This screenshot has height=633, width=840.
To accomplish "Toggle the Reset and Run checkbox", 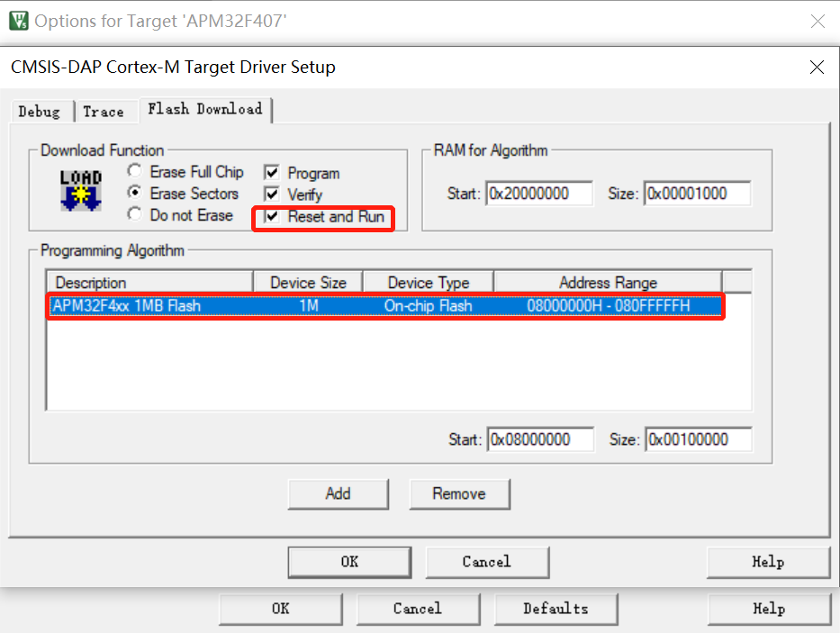I will (x=272, y=216).
